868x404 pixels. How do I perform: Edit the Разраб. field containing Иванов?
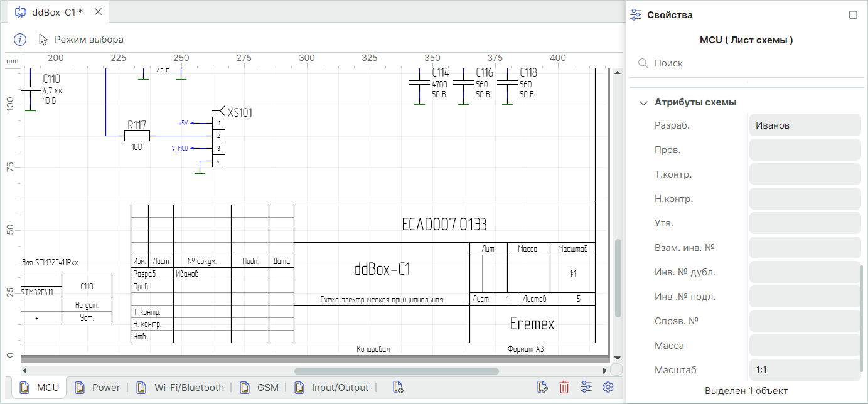(x=805, y=125)
